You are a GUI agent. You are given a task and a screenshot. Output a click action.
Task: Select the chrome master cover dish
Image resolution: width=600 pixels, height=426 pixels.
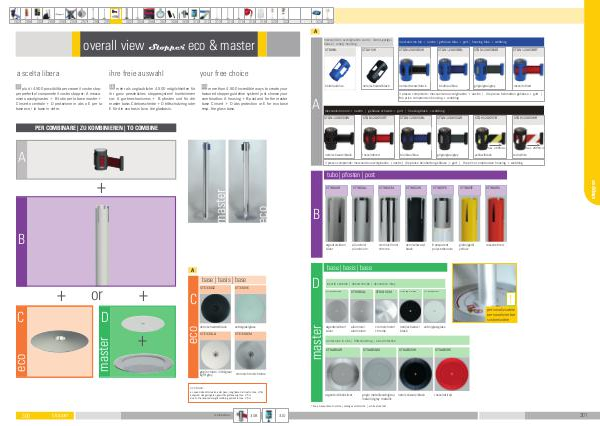point(342,374)
